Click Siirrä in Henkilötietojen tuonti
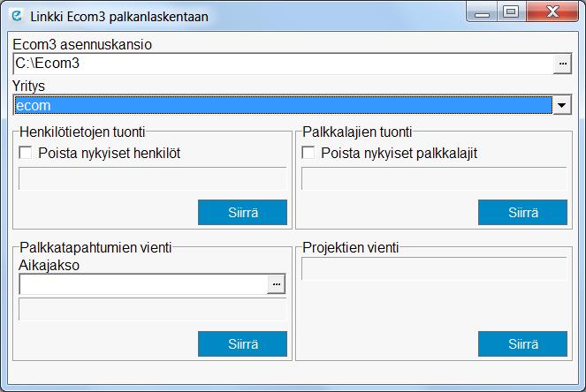The image size is (586, 392). (x=242, y=213)
